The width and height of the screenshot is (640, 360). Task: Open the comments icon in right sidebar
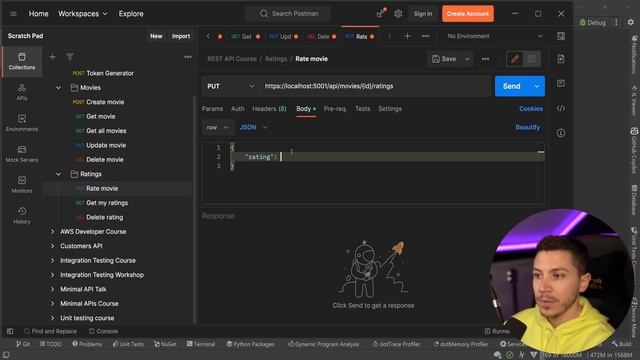pyautogui.click(x=561, y=84)
